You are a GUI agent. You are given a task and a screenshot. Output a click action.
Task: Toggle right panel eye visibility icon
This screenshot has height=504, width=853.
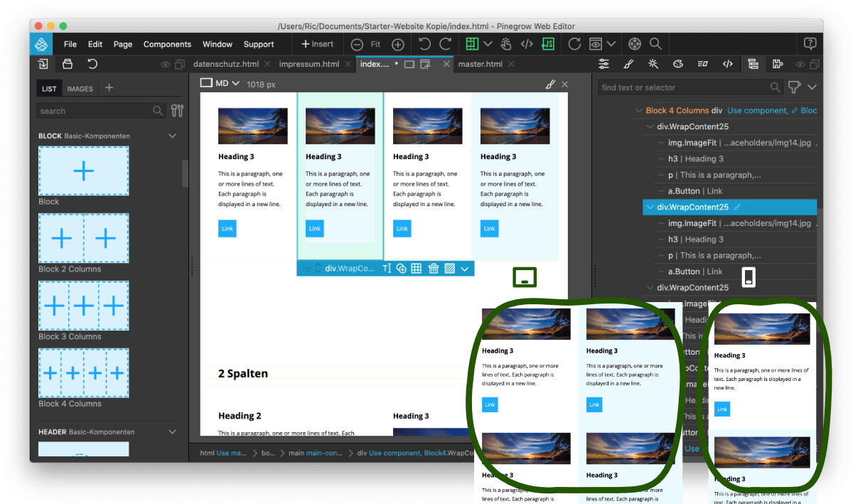(800, 65)
